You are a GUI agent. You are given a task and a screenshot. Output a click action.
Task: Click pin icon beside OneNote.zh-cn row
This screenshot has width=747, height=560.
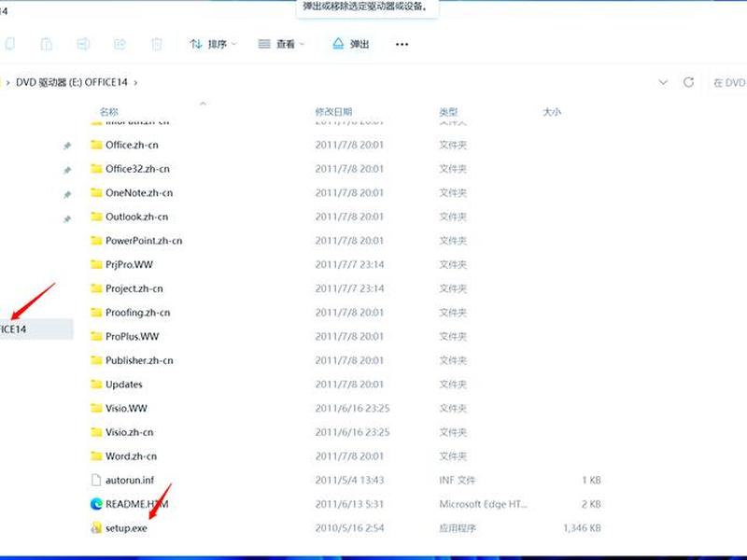tap(67, 194)
